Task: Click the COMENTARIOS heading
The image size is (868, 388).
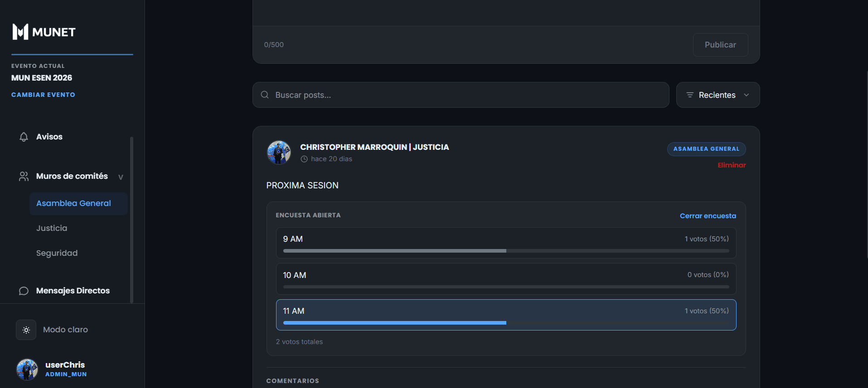Action: pyautogui.click(x=293, y=381)
